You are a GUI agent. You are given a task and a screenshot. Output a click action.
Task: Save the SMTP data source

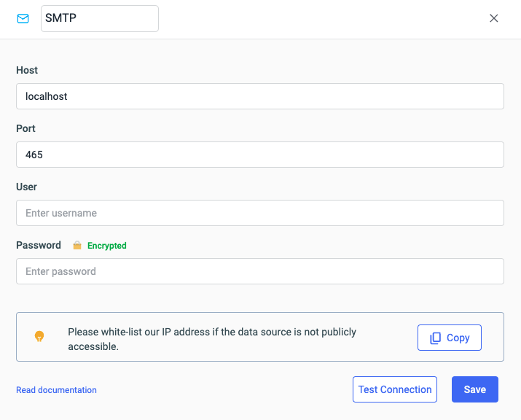pyautogui.click(x=474, y=389)
